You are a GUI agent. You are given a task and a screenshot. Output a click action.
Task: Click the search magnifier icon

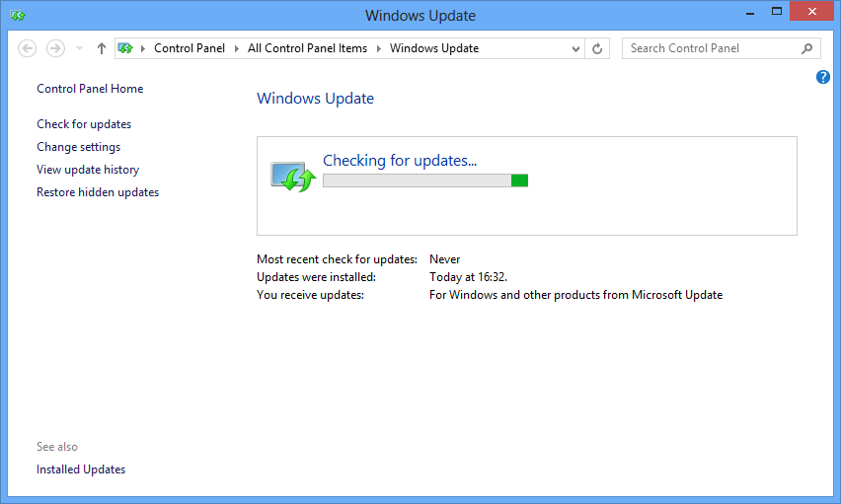(x=806, y=48)
